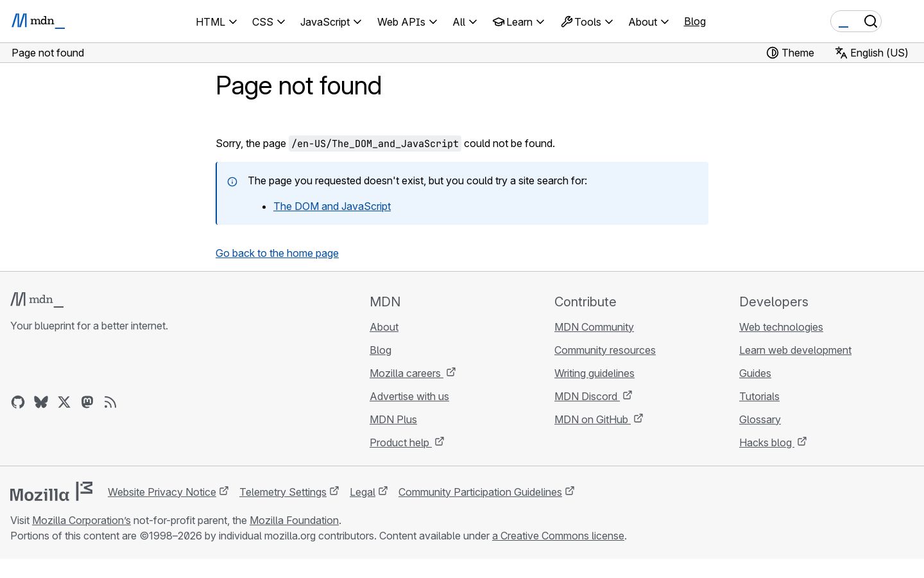Open the GitHub social icon in footer
The width and height of the screenshot is (924, 578).
coord(18,402)
